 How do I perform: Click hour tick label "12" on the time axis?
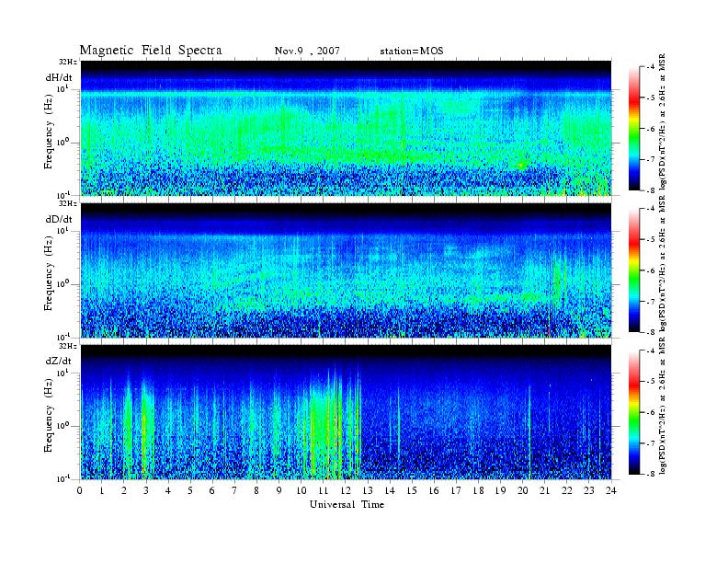coord(346,491)
